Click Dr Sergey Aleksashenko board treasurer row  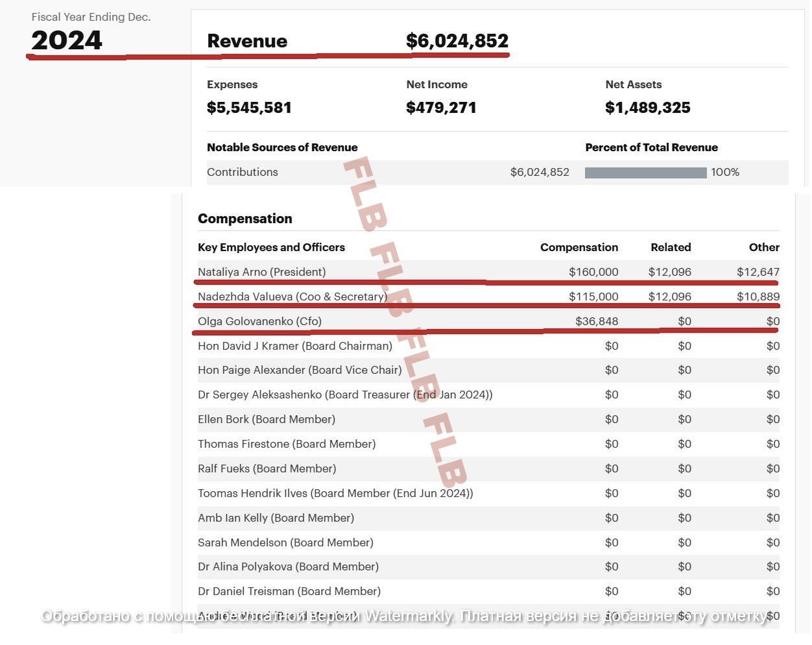click(x=345, y=395)
